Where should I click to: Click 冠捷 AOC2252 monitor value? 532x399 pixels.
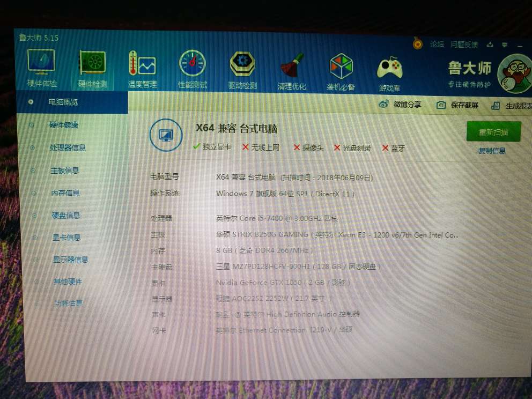click(274, 299)
